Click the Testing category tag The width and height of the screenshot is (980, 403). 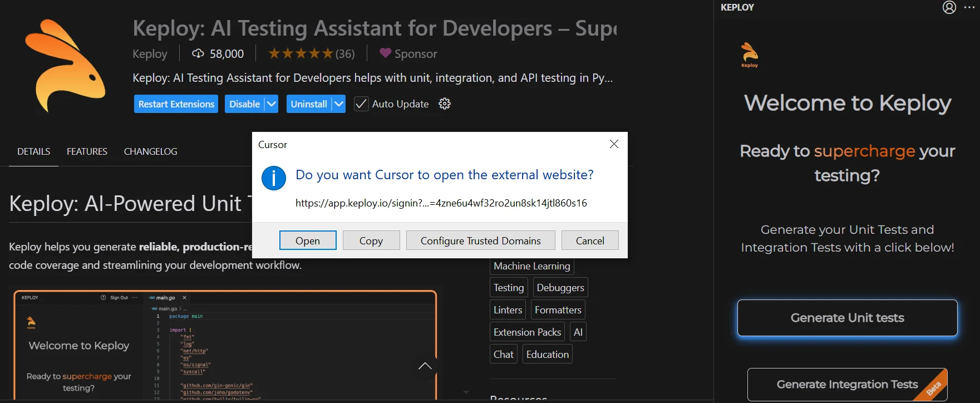(x=509, y=288)
